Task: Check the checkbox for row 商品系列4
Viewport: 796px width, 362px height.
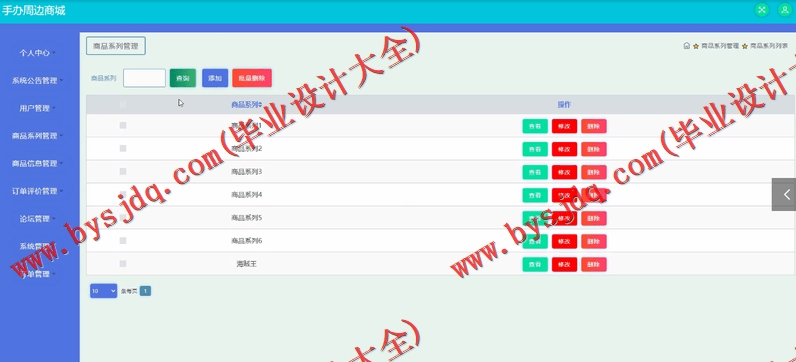Action: click(x=123, y=194)
